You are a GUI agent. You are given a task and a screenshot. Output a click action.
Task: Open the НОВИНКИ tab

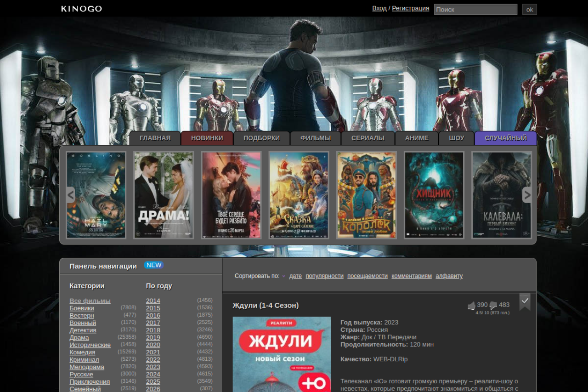click(x=207, y=138)
